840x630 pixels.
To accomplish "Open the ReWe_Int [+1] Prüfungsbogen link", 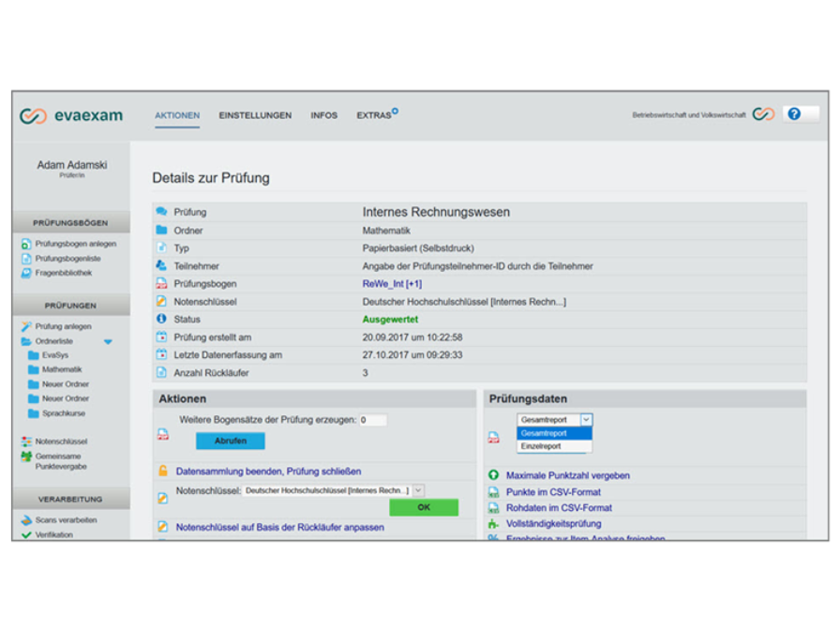I will 392,283.
